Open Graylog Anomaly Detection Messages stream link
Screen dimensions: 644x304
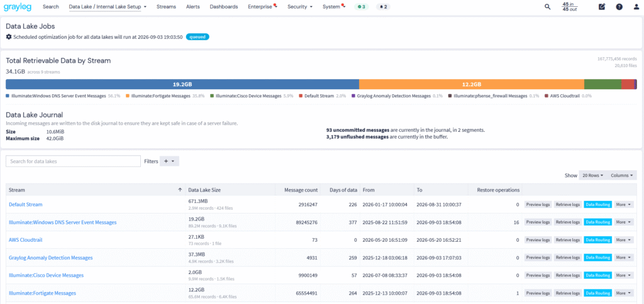pyautogui.click(x=50, y=258)
